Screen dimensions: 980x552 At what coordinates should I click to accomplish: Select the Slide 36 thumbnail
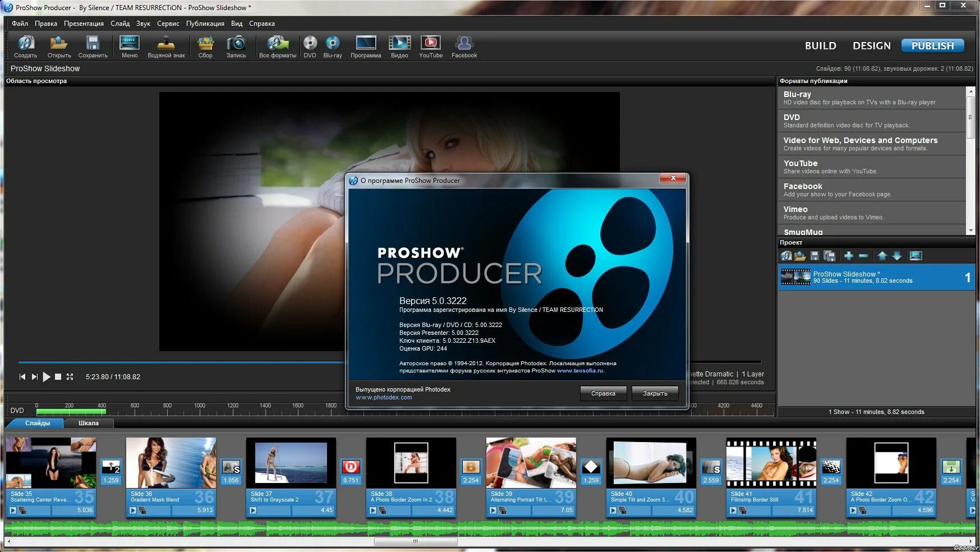[x=171, y=463]
